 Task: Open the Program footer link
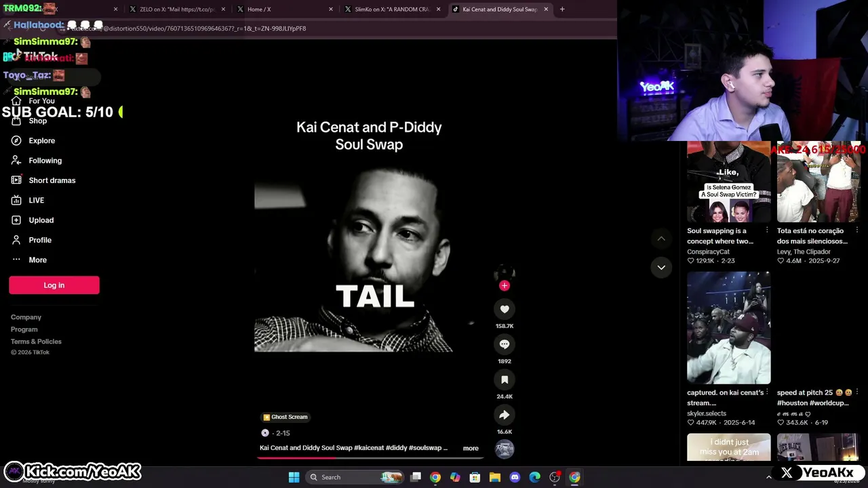click(24, 329)
